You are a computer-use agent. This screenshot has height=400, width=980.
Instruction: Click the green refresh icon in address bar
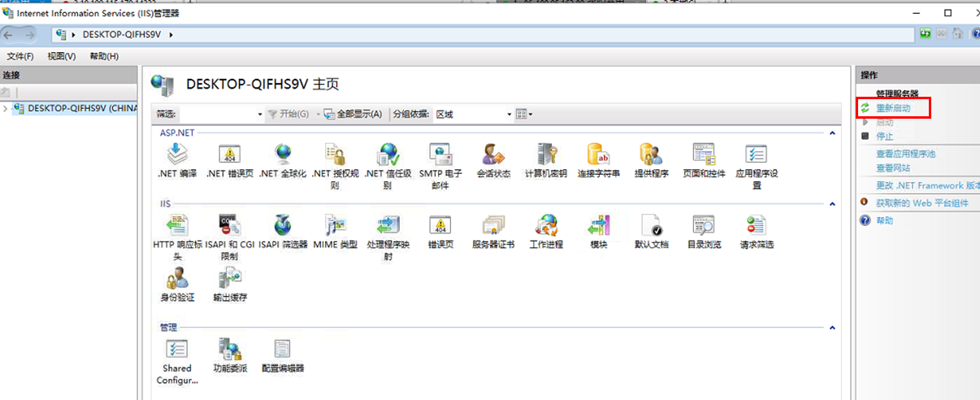point(926,34)
